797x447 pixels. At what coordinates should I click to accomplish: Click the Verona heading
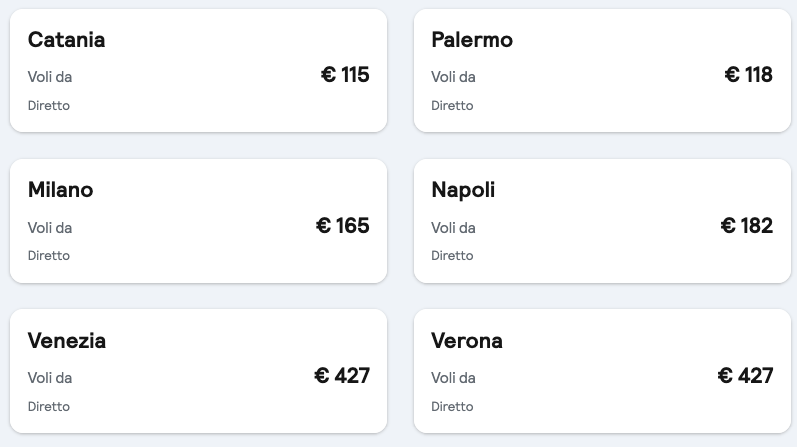click(x=467, y=340)
